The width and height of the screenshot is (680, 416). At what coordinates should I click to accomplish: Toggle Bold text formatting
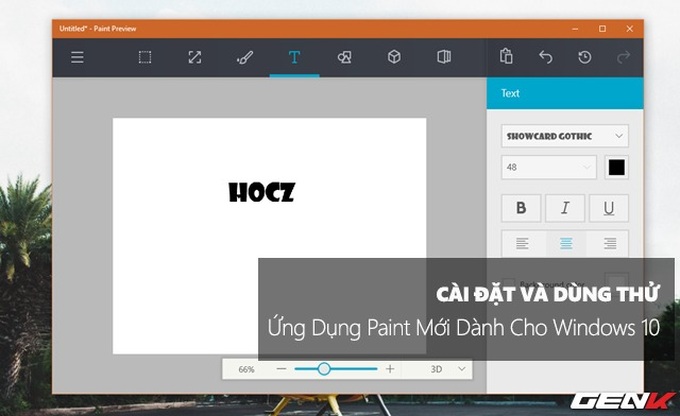(521, 208)
